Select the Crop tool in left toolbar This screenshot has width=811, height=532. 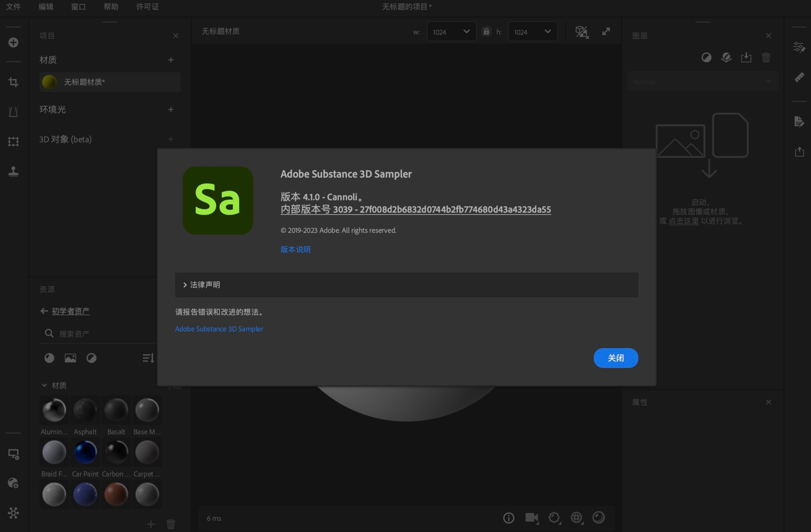tap(13, 82)
